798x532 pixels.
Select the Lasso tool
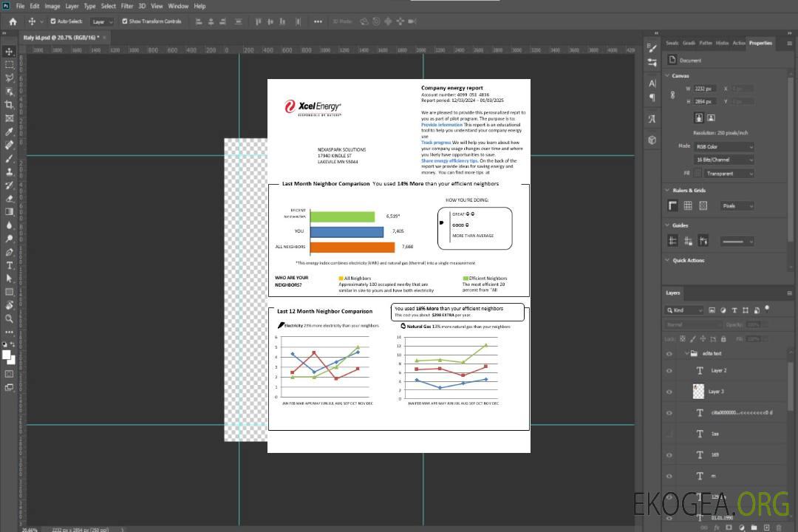click(x=9, y=78)
